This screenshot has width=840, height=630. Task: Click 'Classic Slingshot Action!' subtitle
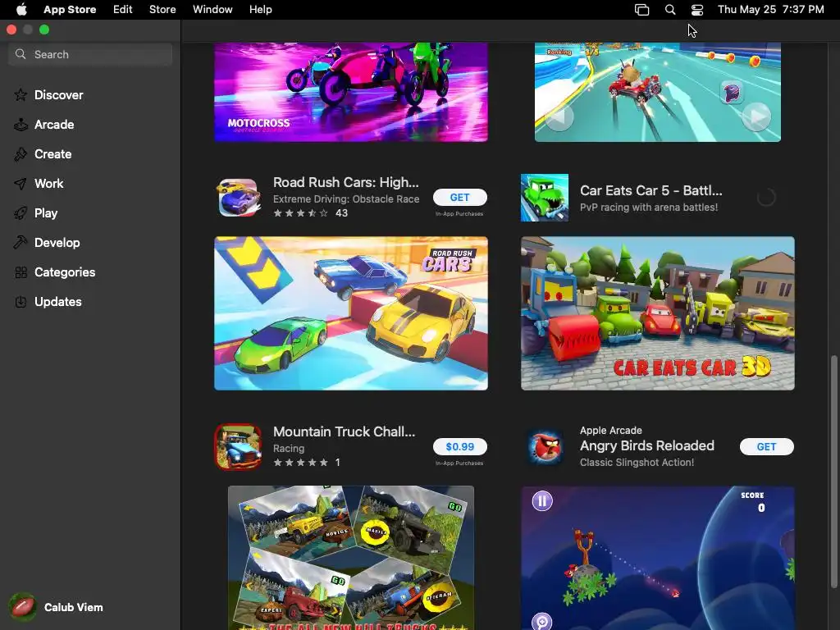tap(637, 463)
